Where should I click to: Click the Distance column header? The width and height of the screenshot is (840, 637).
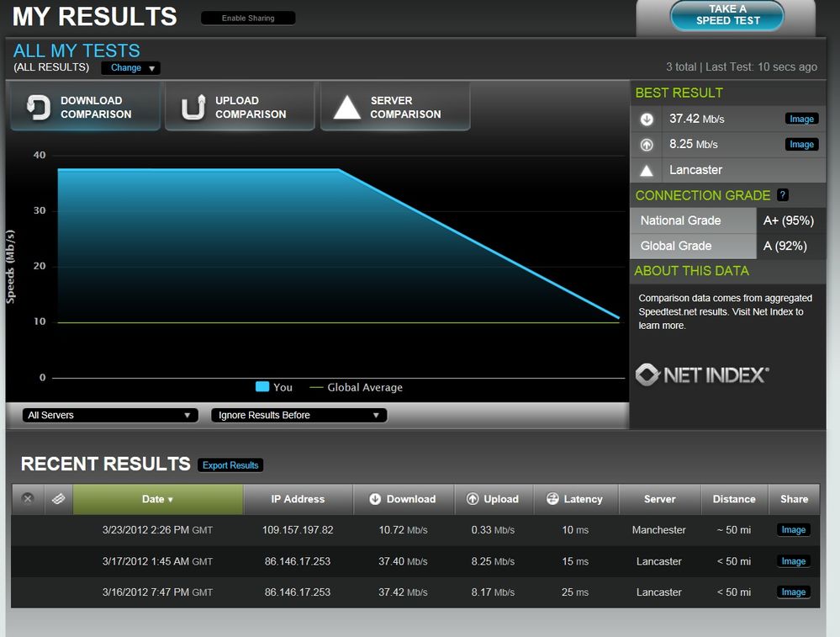734,499
